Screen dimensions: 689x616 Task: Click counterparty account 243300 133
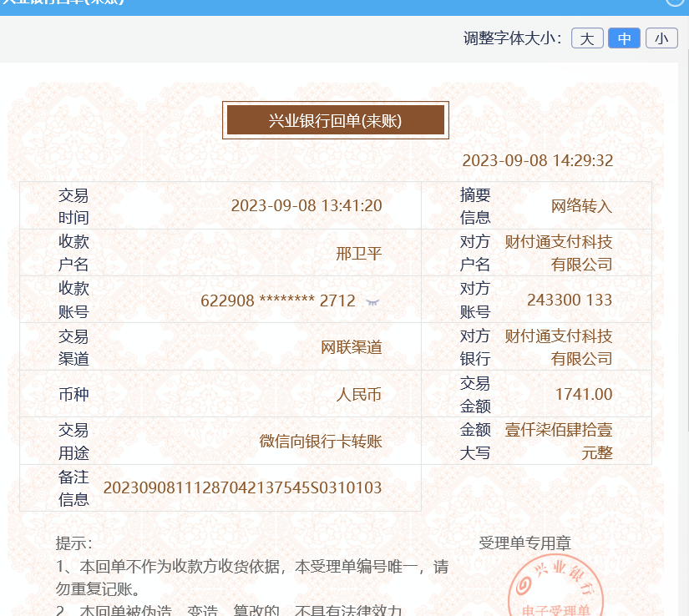570,300
